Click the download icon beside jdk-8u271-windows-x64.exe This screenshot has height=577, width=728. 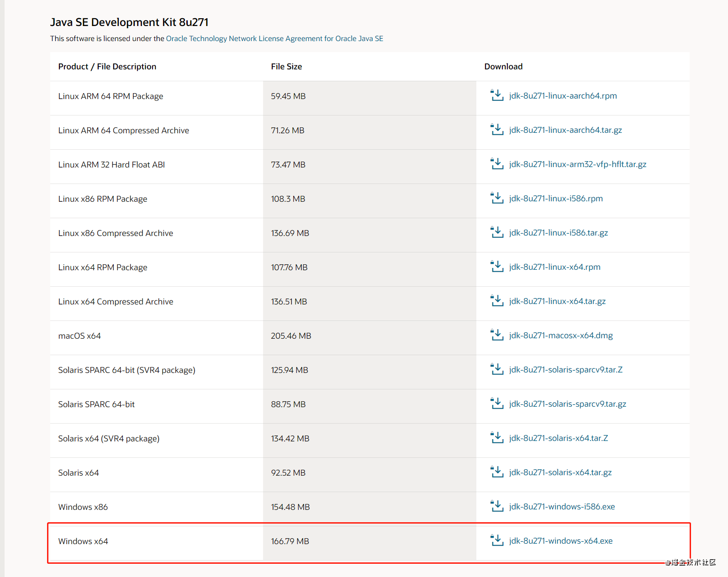[497, 540]
